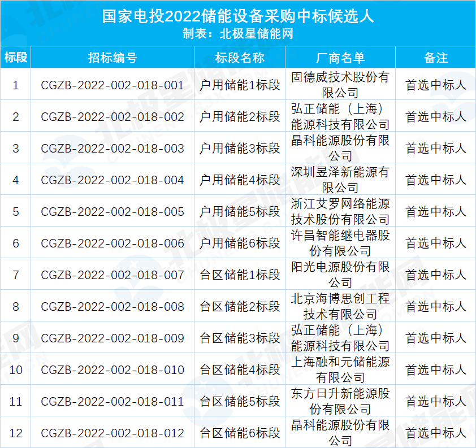Screen dimensions: 476x448
Task: Select row number 8 in 标段 column
Action: click(x=16, y=307)
